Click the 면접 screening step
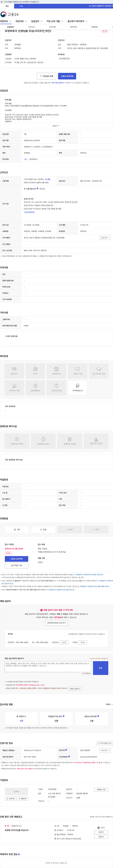This screenshot has height=868, width=113. (x=43, y=530)
